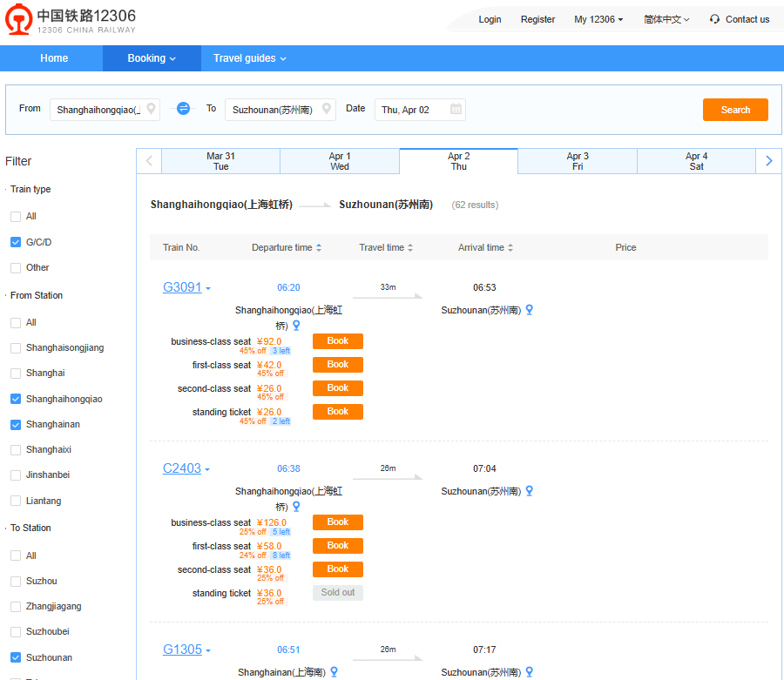Click the calendar icon in Date field

click(x=456, y=110)
